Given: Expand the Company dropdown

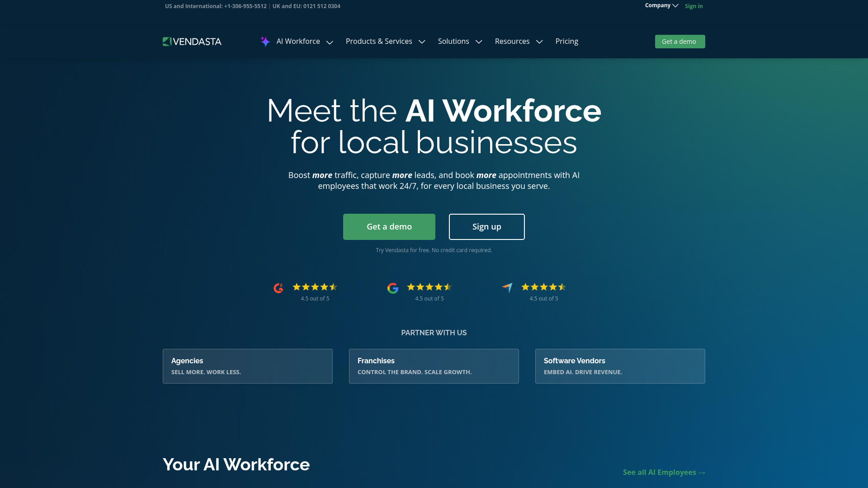Looking at the screenshot, I should click(661, 5).
